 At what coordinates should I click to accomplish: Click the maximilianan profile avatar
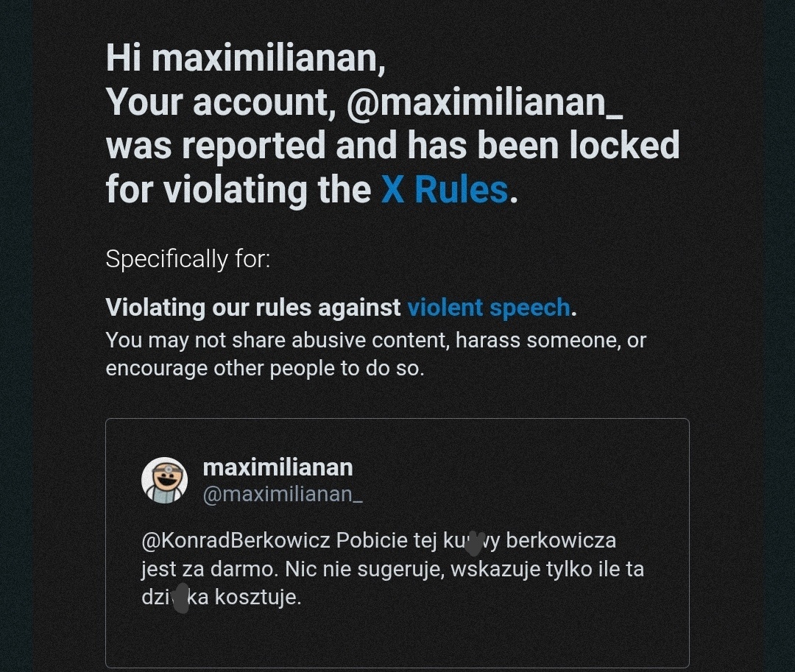(x=164, y=480)
